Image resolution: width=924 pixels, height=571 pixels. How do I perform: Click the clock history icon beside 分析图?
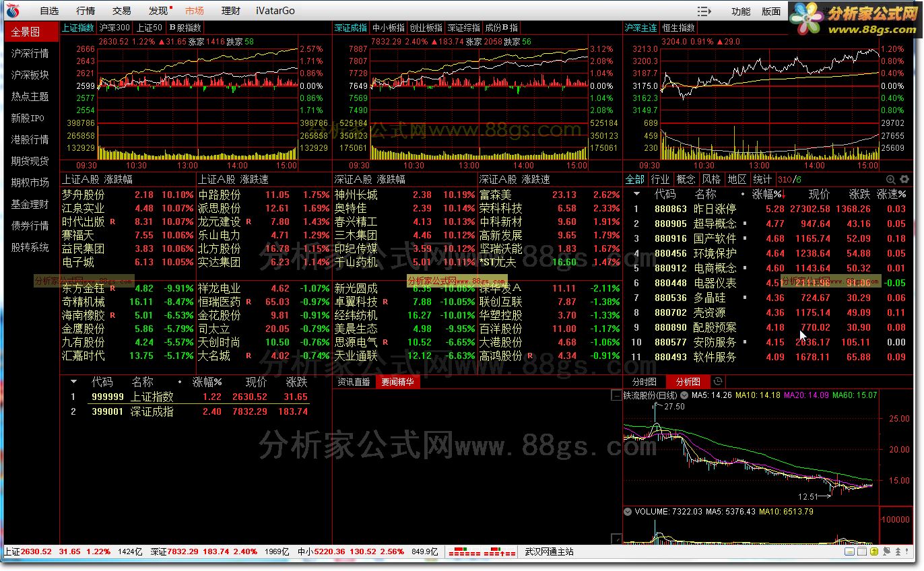pos(717,382)
